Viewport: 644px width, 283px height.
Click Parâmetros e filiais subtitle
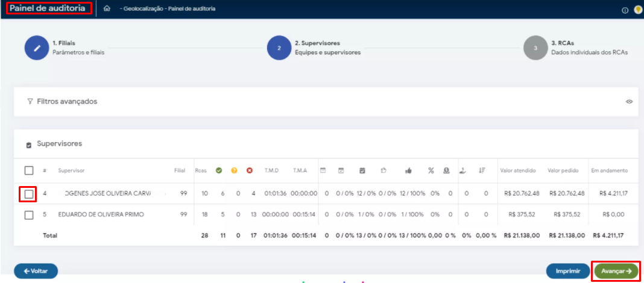pyautogui.click(x=78, y=53)
